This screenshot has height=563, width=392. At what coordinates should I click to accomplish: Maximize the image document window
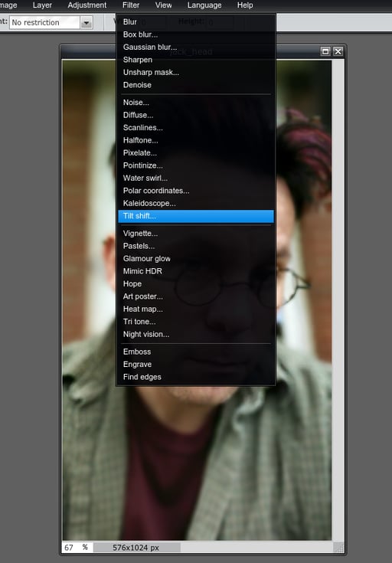pos(325,51)
